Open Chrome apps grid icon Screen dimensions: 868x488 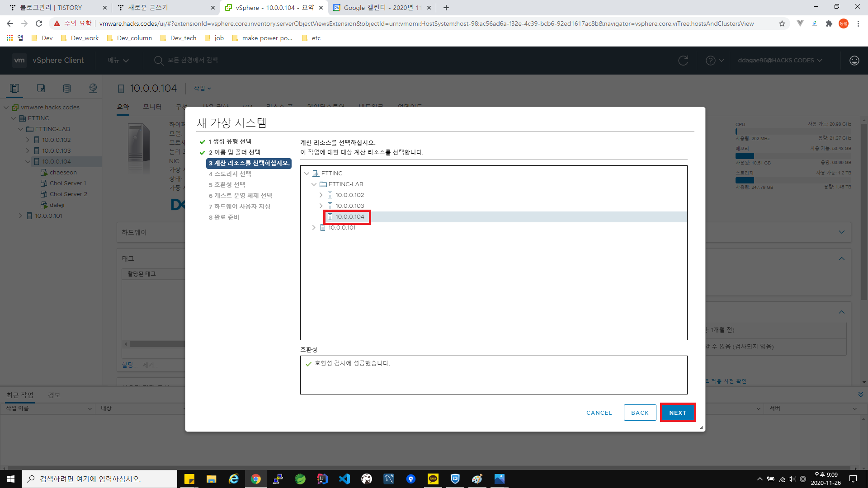point(9,38)
